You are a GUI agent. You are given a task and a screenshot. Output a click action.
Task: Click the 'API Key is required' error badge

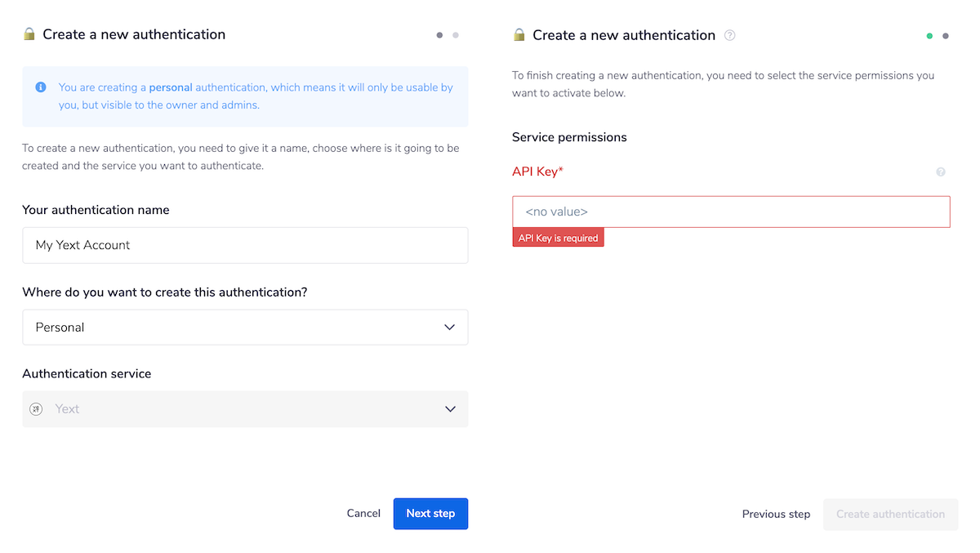558,237
